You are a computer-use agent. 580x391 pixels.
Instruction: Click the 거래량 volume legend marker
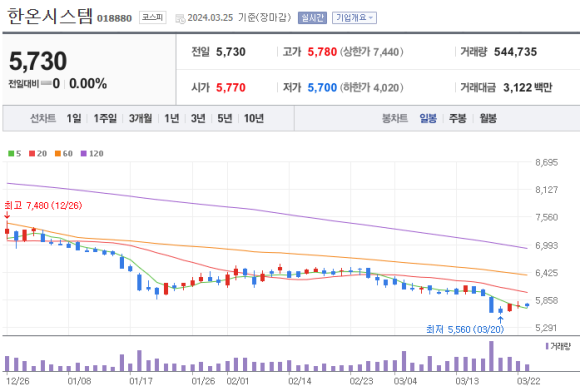click(547, 346)
